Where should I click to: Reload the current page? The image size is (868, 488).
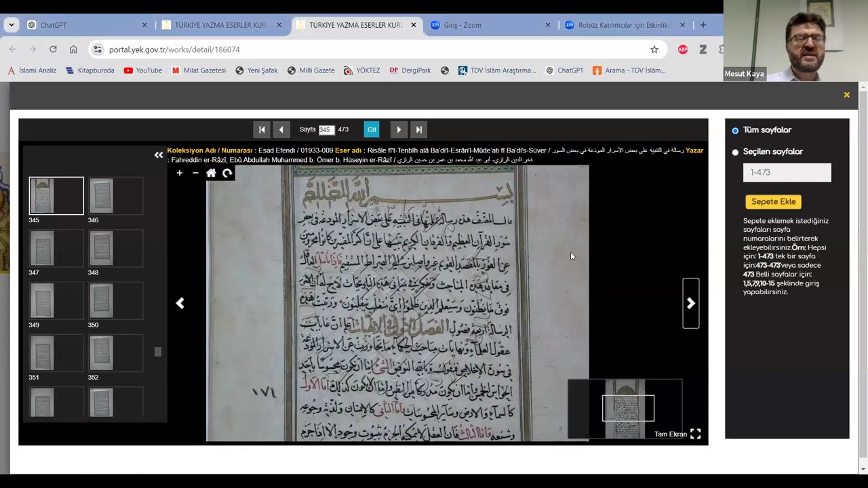pos(53,49)
